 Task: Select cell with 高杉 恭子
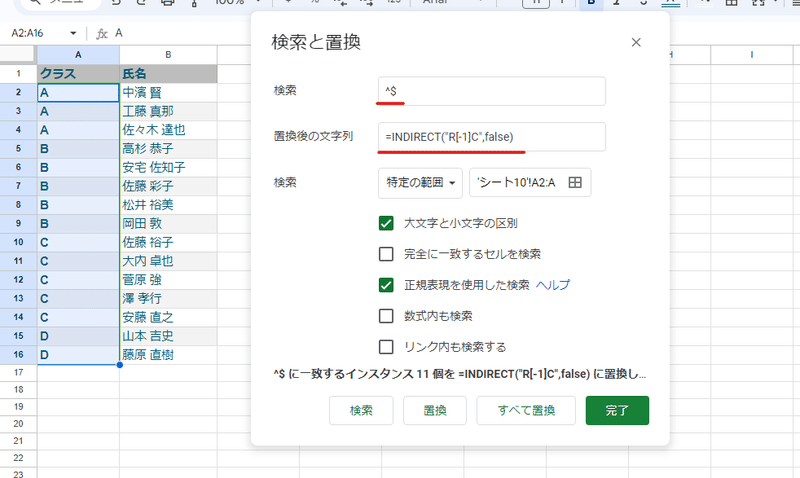(x=168, y=149)
